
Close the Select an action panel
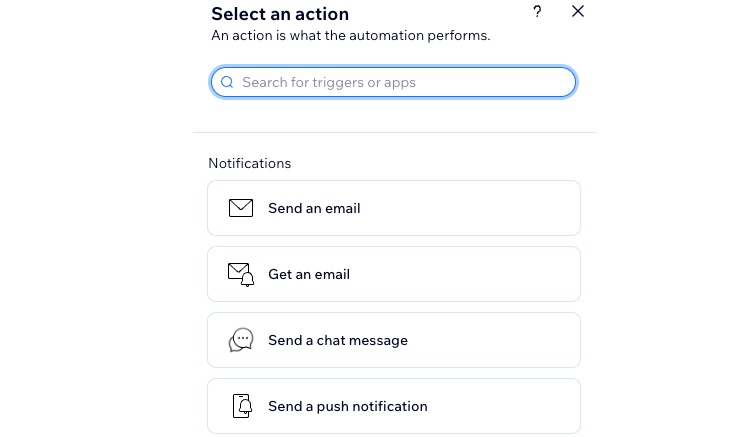pos(578,11)
